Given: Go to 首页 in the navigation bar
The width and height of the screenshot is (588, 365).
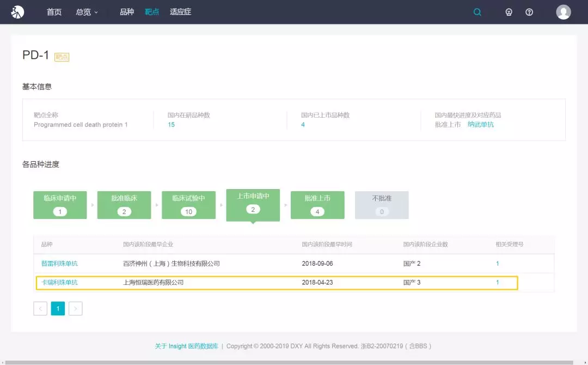Looking at the screenshot, I should [x=54, y=12].
